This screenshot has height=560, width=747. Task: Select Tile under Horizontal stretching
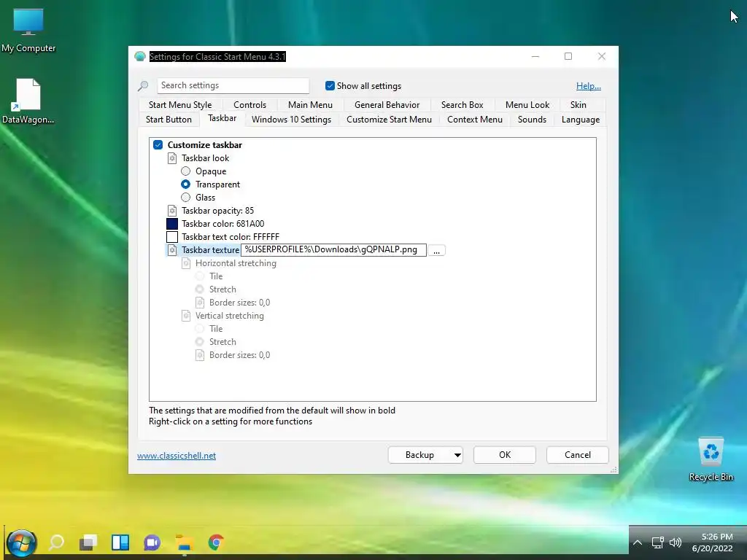click(x=200, y=276)
